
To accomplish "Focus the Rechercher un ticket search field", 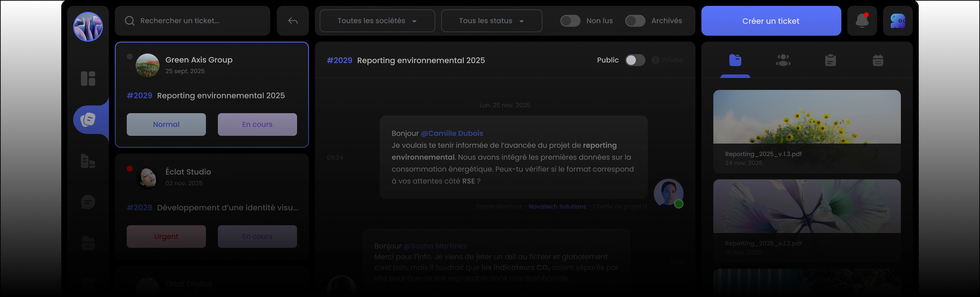I will pyautogui.click(x=192, y=21).
